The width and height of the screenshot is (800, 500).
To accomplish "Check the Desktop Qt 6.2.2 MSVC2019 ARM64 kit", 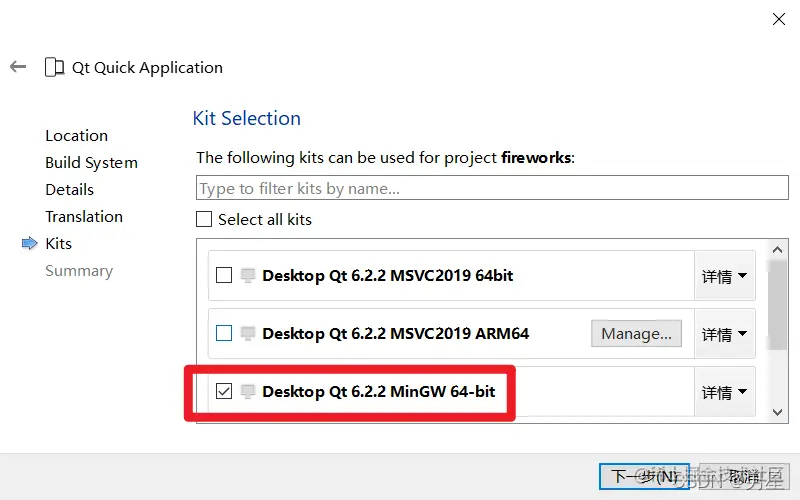I will 224,333.
